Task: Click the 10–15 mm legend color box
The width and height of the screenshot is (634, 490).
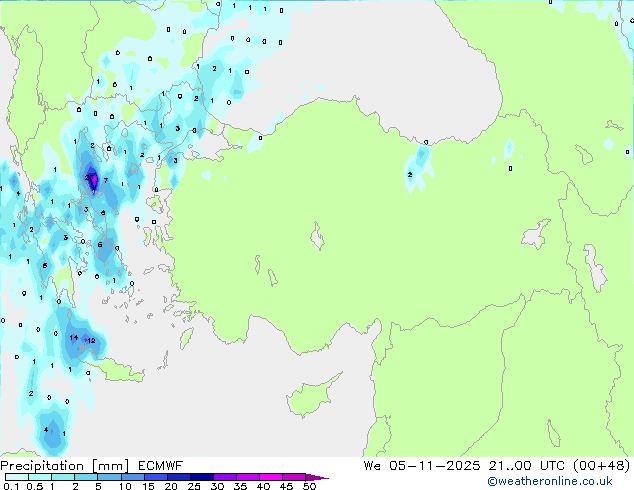Action: tap(132, 477)
